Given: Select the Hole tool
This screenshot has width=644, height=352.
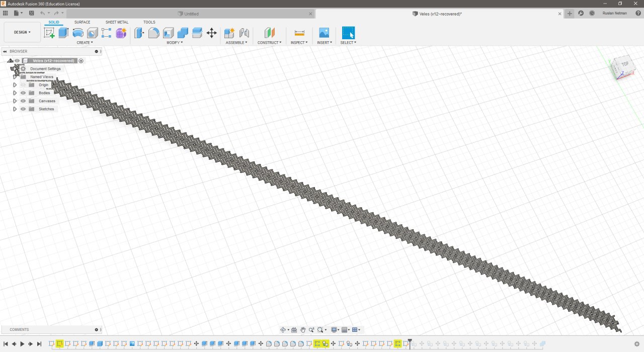Looking at the screenshot, I should (92, 33).
